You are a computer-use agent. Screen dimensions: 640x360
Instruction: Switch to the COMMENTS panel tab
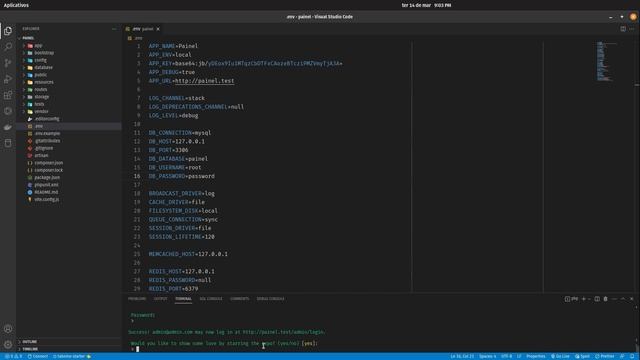tap(240, 299)
